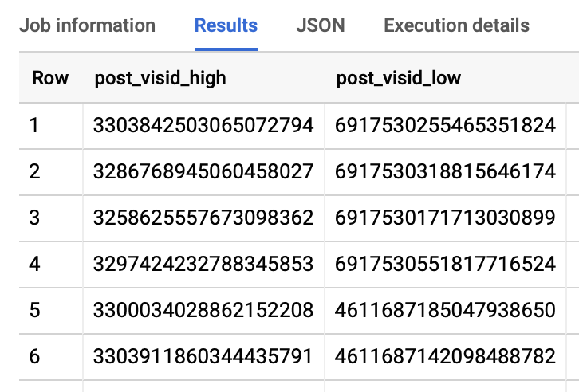Screen dimensions: 579x392
Task: Select cell value 6917530551817716524
Action: [445, 264]
